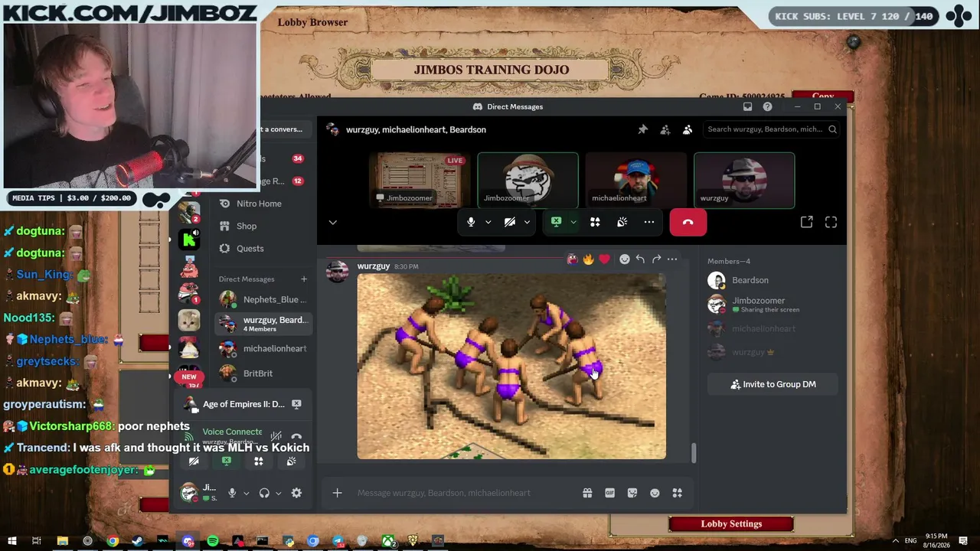Open camera options arrow in call bar

click(527, 222)
